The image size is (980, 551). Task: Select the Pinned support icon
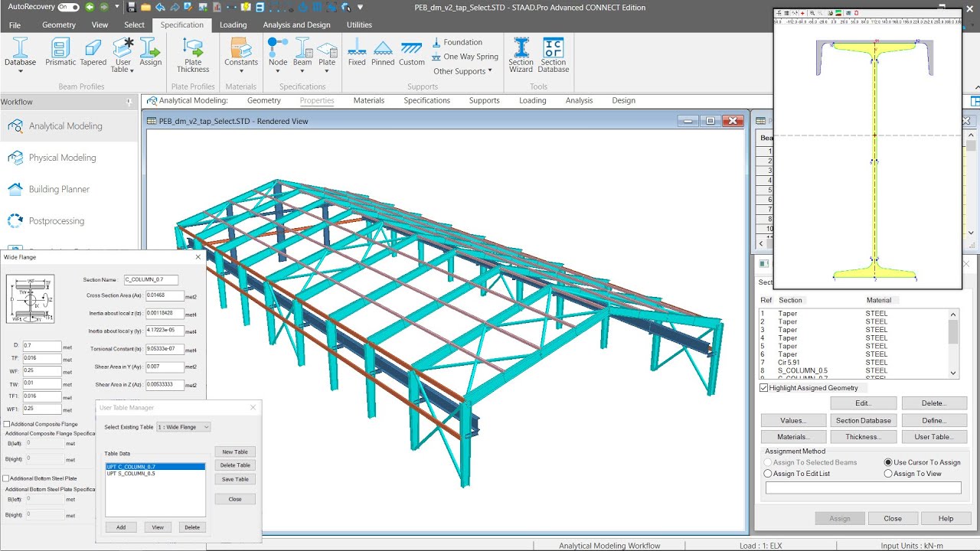click(x=383, y=54)
